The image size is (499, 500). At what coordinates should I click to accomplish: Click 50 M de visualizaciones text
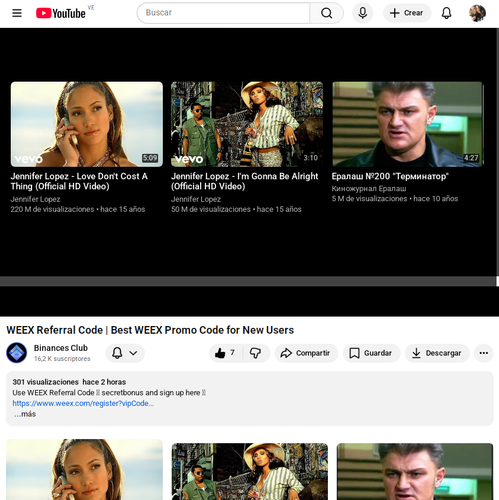click(211, 209)
